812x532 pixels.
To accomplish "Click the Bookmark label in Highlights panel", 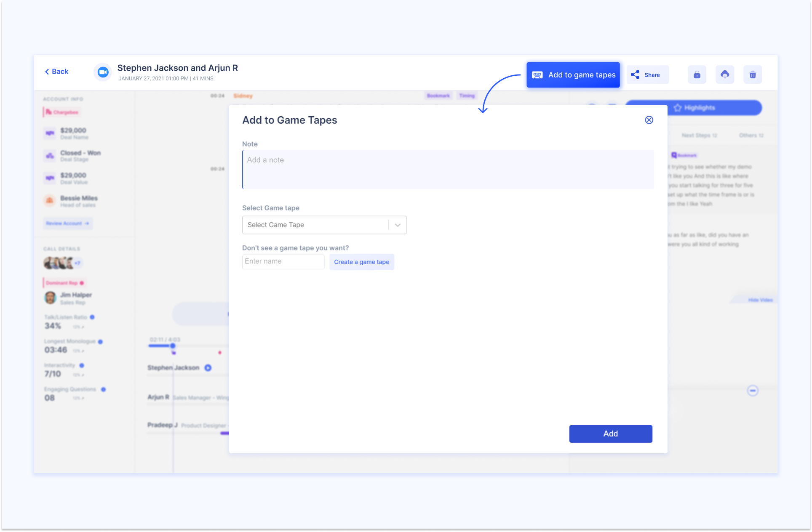I will pyautogui.click(x=684, y=155).
